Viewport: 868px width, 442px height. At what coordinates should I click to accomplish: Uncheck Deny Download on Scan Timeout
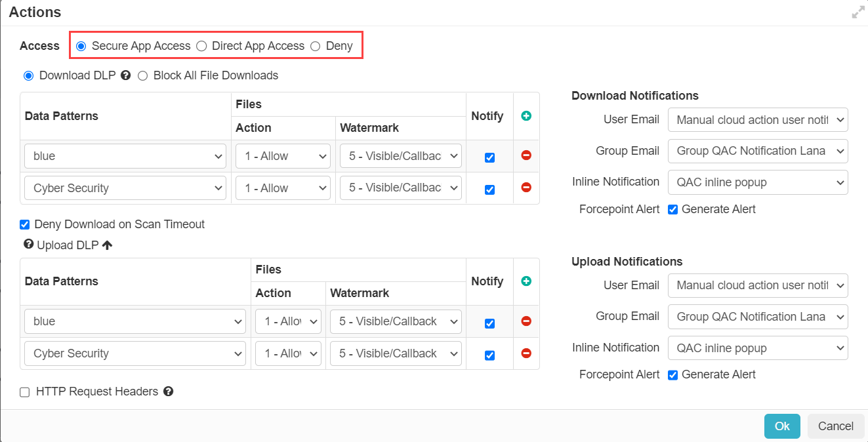pyautogui.click(x=25, y=224)
